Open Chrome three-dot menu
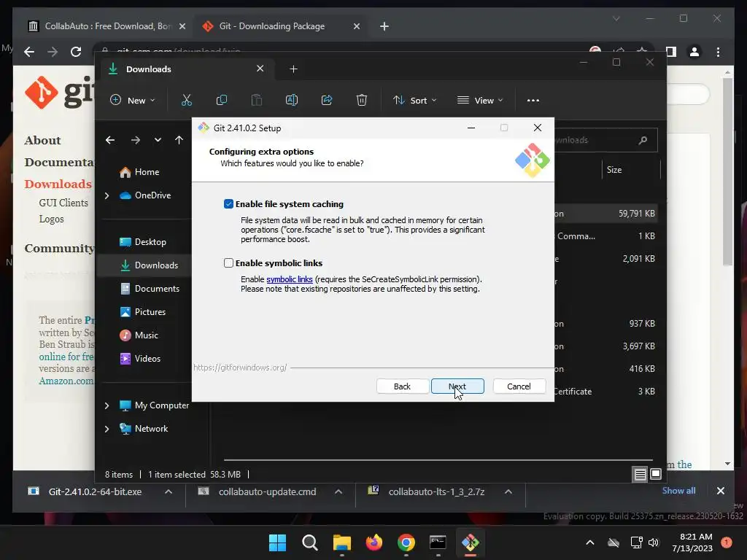The image size is (747, 560). click(719, 52)
